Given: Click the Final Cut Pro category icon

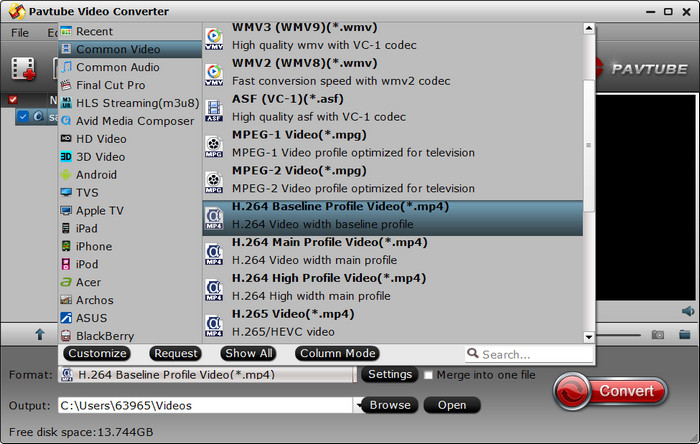Looking at the screenshot, I should pos(66,85).
